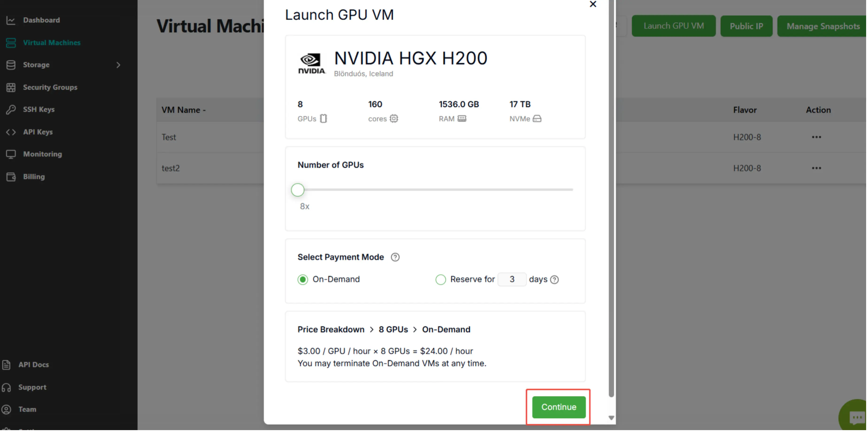
Task: Expand the Storage submenu chevron
Action: point(118,65)
